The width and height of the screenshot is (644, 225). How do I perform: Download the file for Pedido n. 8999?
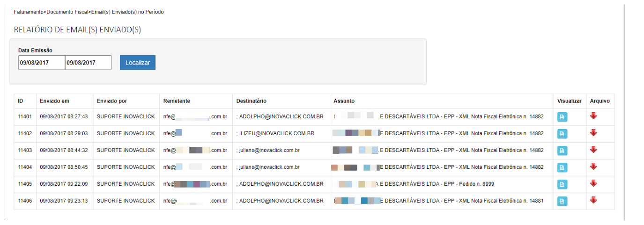593,183
